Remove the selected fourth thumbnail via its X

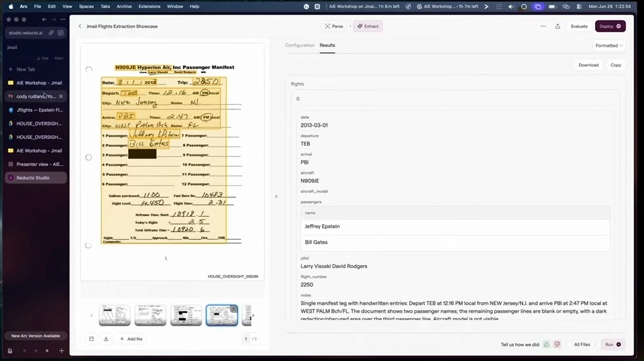[x=233, y=309]
